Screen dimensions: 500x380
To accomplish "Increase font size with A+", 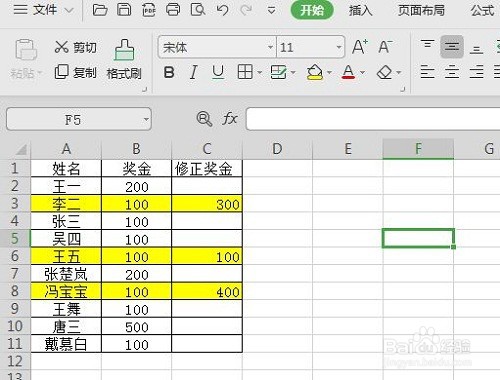I will click(x=360, y=47).
